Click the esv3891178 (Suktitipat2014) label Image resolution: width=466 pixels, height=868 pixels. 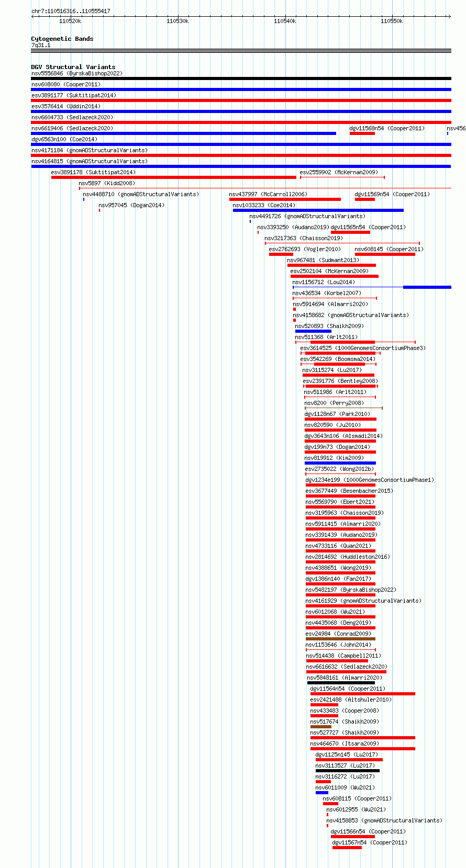point(93,172)
